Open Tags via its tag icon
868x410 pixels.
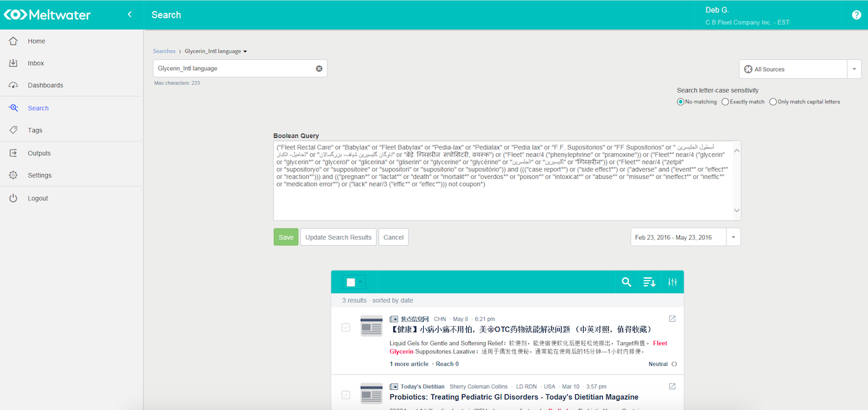[13, 130]
